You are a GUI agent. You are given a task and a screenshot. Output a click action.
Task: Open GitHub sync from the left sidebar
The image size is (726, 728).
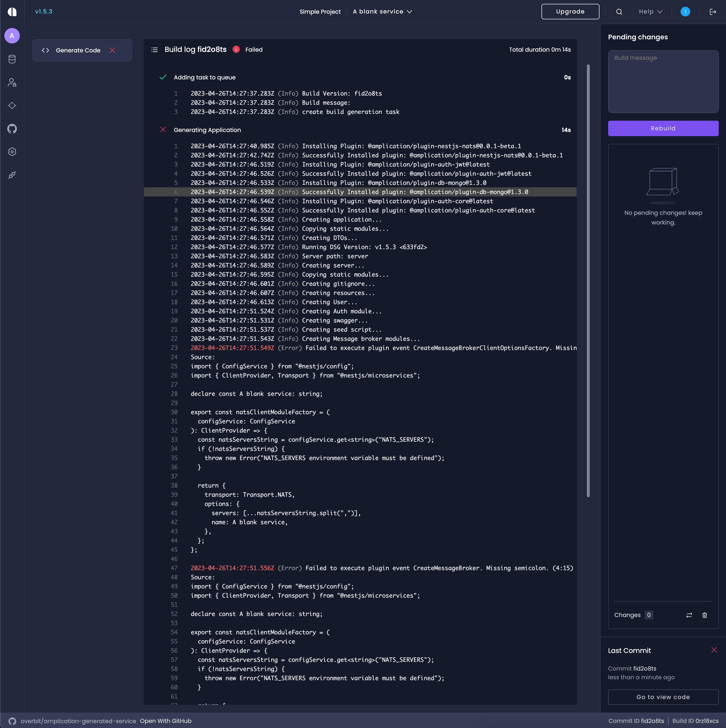pos(12,129)
